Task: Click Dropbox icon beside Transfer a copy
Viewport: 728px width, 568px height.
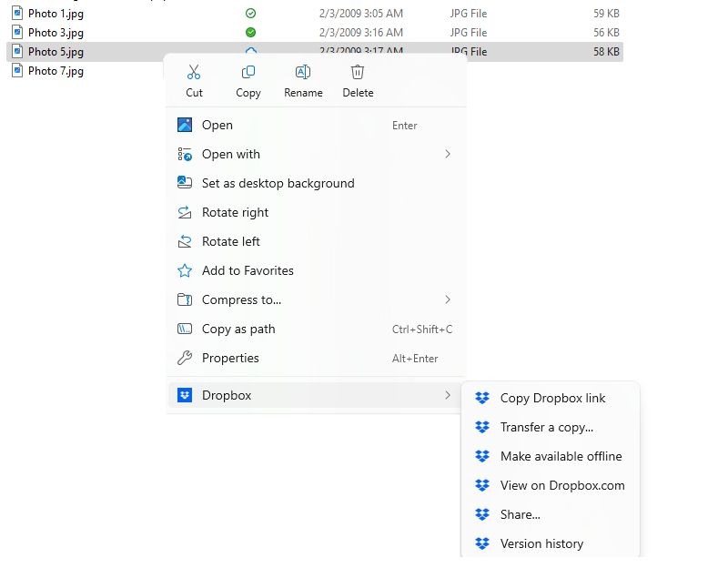Action: point(482,427)
